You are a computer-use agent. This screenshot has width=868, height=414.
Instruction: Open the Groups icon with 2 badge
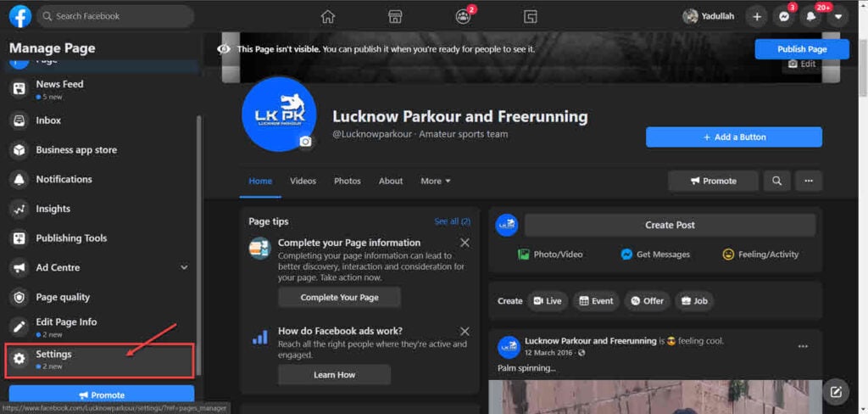pyautogui.click(x=463, y=17)
